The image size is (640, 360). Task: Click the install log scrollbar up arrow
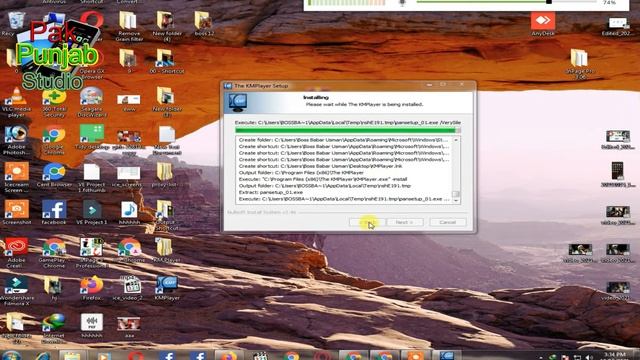click(x=456, y=140)
